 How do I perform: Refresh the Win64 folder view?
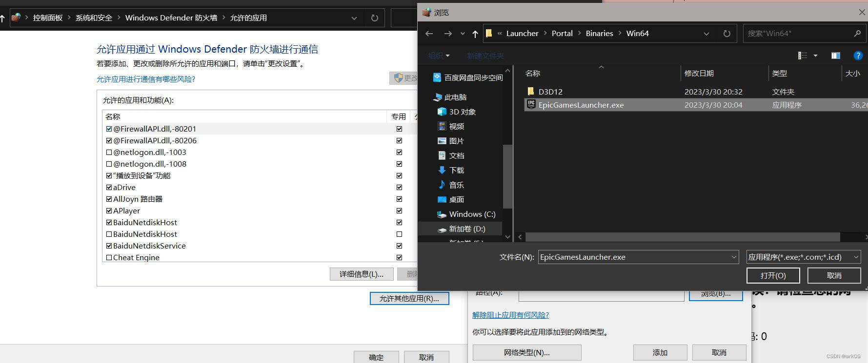pos(727,34)
